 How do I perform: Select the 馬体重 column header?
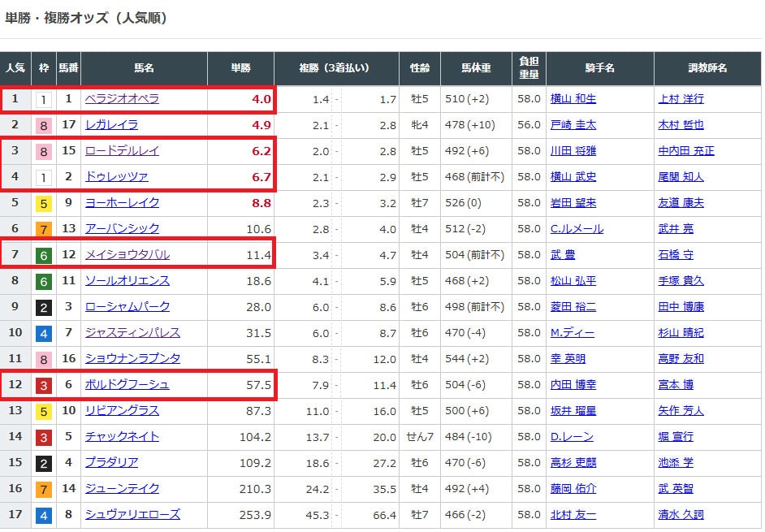pyautogui.click(x=476, y=68)
